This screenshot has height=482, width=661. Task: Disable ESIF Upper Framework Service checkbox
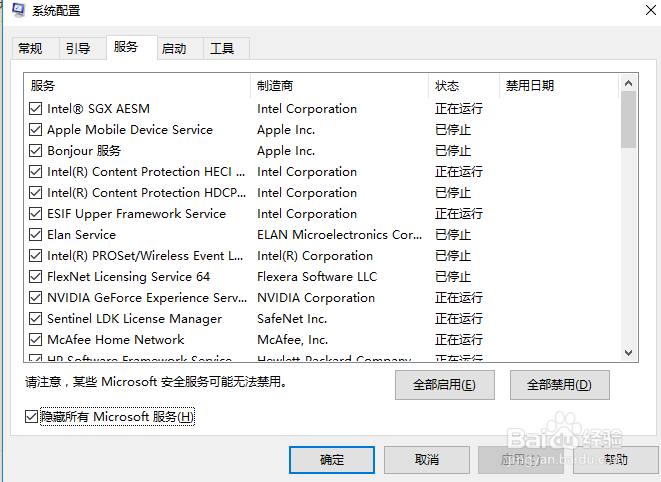pos(35,214)
